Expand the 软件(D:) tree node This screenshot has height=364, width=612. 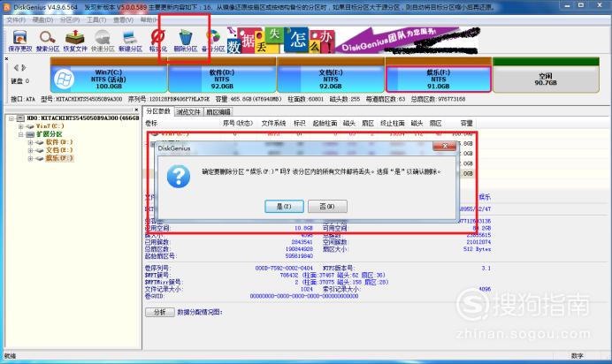(30, 142)
